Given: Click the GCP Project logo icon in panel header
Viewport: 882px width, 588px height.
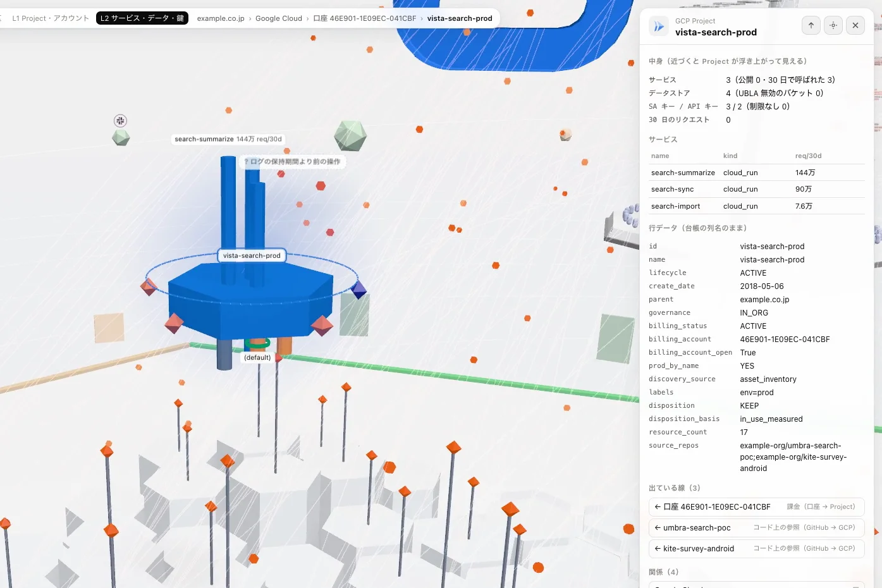Looking at the screenshot, I should click(659, 26).
